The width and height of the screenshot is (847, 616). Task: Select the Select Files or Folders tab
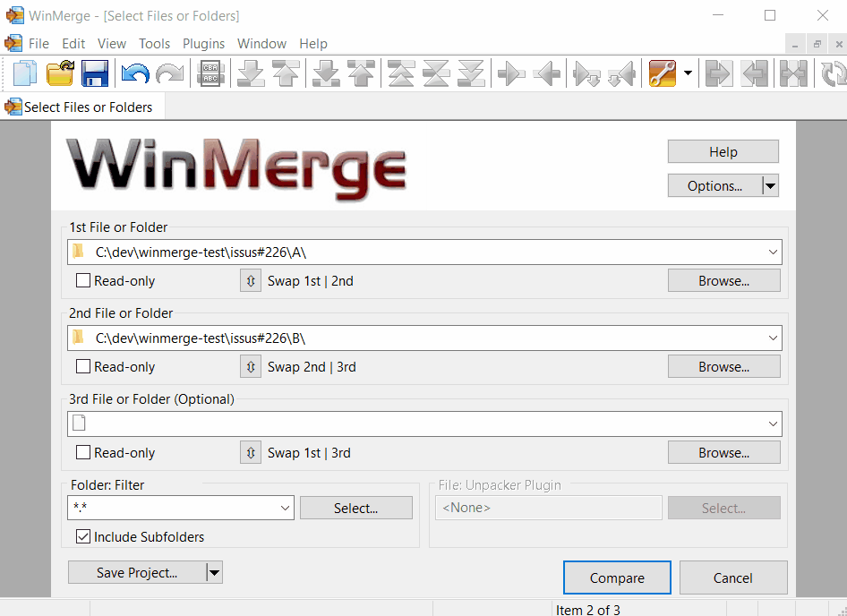(x=84, y=107)
